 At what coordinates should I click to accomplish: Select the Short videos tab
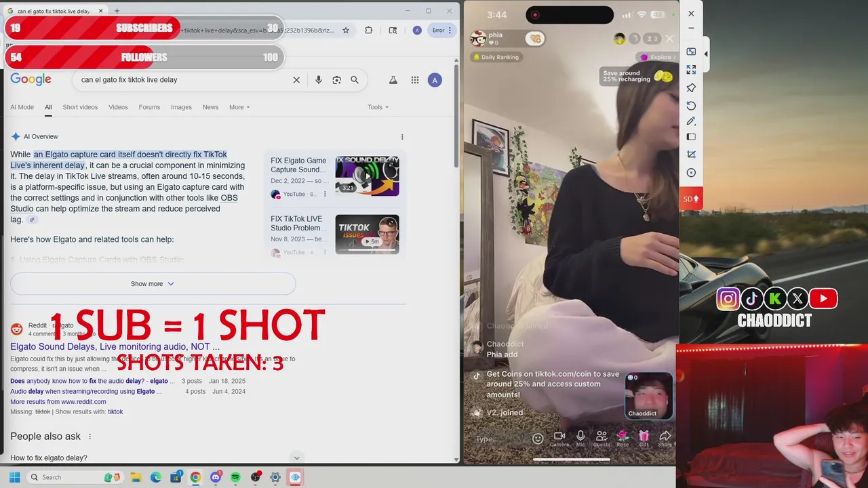click(x=80, y=107)
